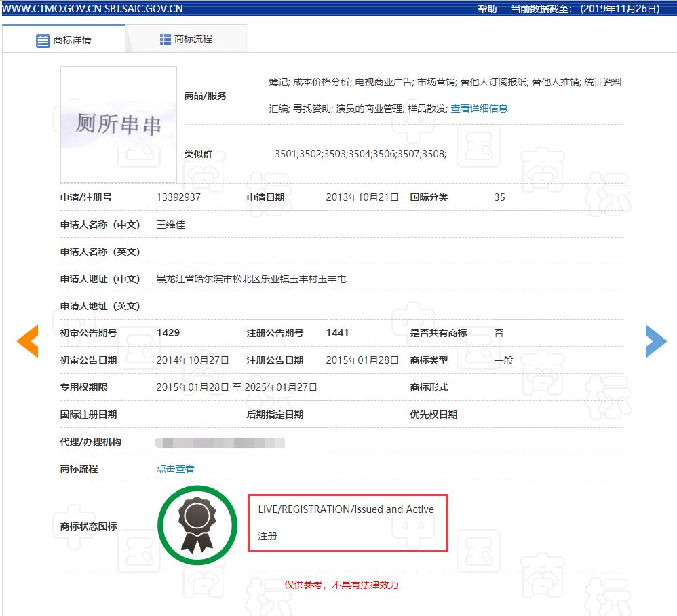
Task: Select the 厕所串串 trademark image thumbnail
Action: 118,124
